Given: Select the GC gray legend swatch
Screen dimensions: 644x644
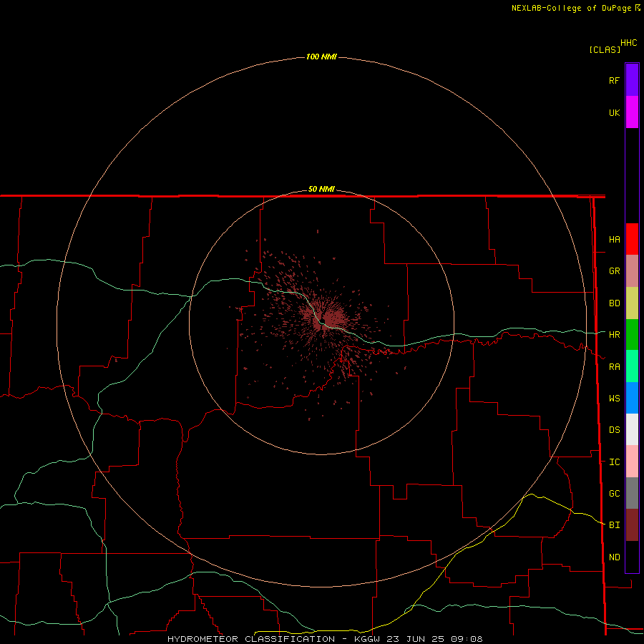Looking at the screenshot, I should (x=632, y=493).
